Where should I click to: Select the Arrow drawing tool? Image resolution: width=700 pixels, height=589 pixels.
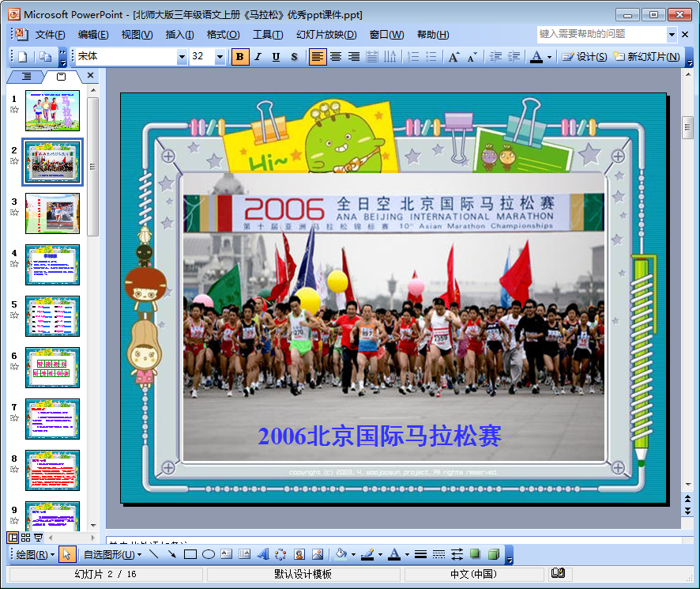click(172, 554)
